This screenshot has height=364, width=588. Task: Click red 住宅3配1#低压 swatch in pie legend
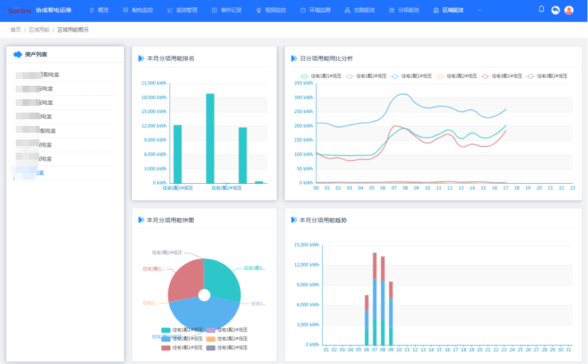166,348
